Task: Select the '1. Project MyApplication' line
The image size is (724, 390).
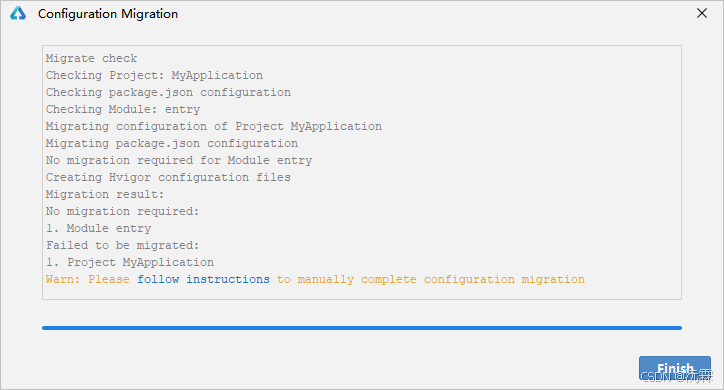Action: pos(130,263)
